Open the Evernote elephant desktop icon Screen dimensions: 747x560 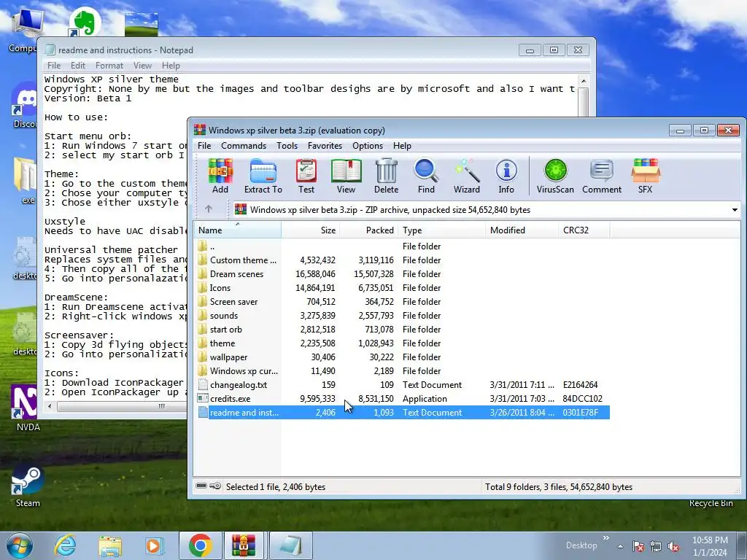85,21
